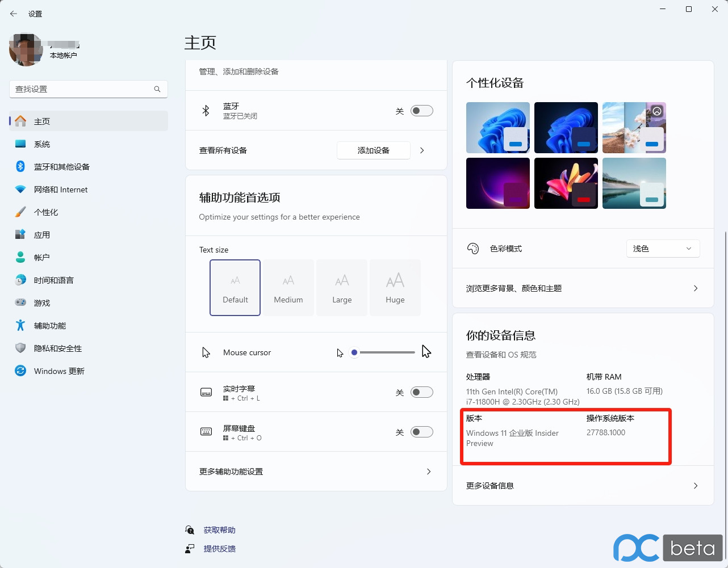Click the 屏幕键盘 keyboard icon

click(206, 432)
